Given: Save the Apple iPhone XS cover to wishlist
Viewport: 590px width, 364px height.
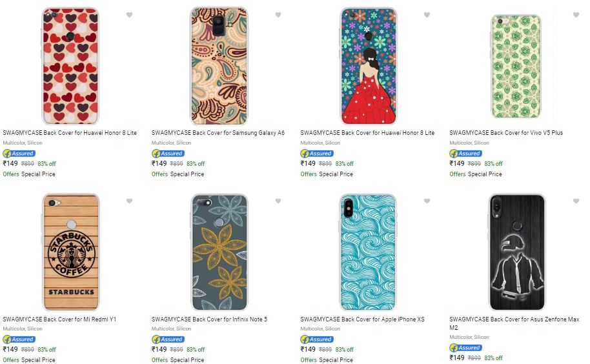Looking at the screenshot, I should coord(427,201).
